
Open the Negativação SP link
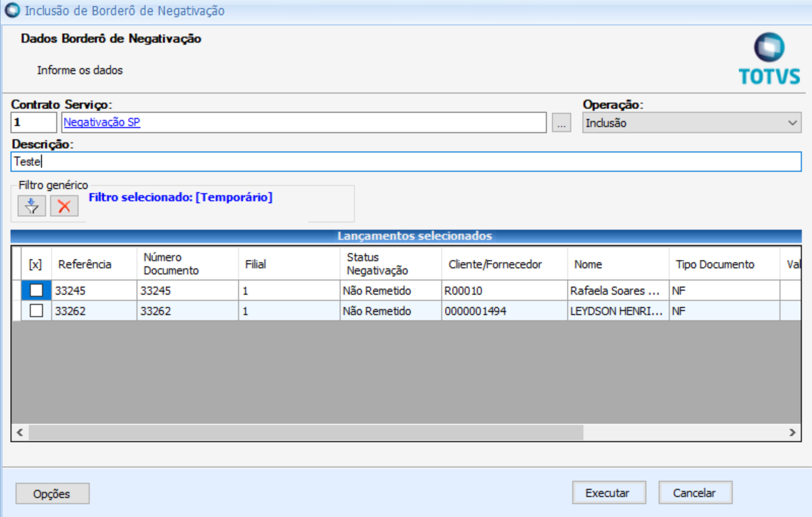click(x=102, y=122)
